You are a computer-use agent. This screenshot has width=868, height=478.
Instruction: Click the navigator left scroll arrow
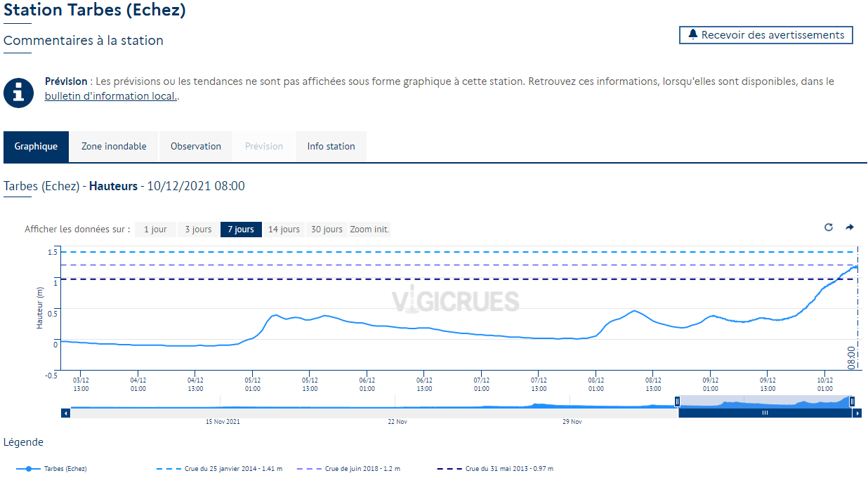(x=66, y=413)
